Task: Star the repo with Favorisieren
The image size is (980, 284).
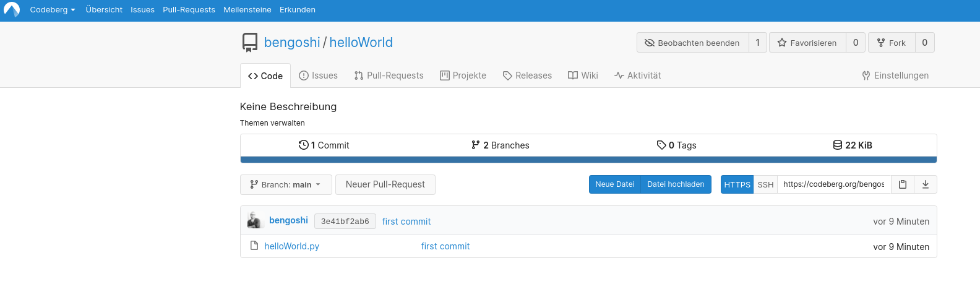Action: click(807, 43)
